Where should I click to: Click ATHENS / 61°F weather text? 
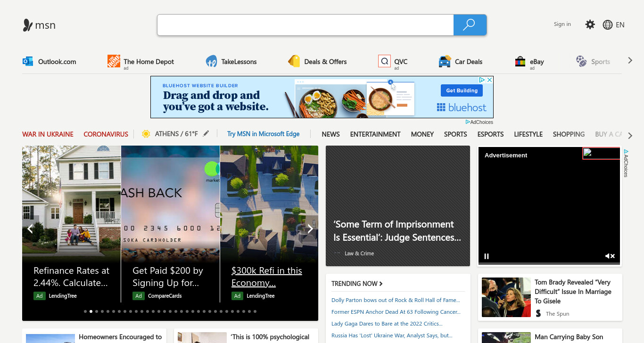[176, 134]
